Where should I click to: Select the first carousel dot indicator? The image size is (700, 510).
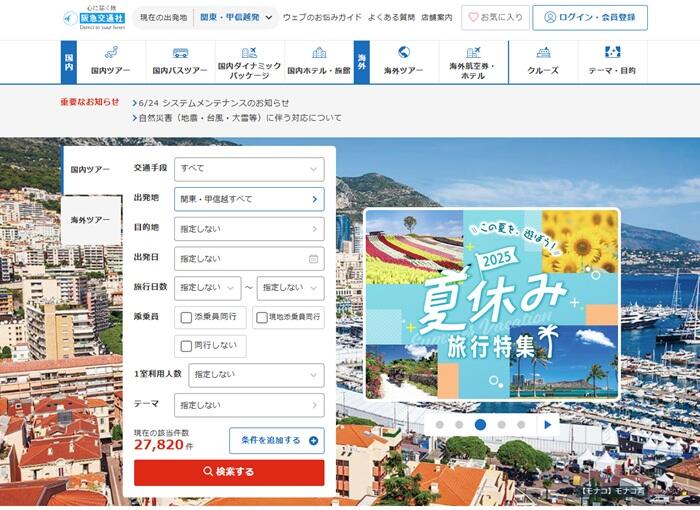click(x=436, y=424)
